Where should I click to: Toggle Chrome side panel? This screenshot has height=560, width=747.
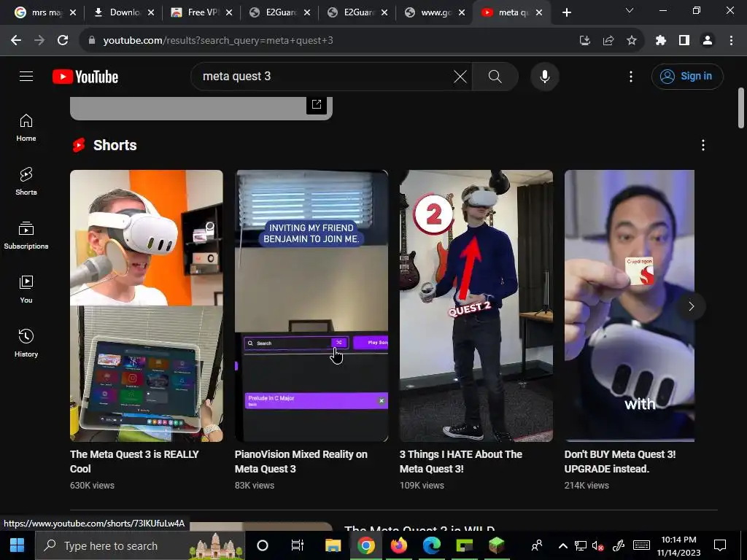(684, 41)
